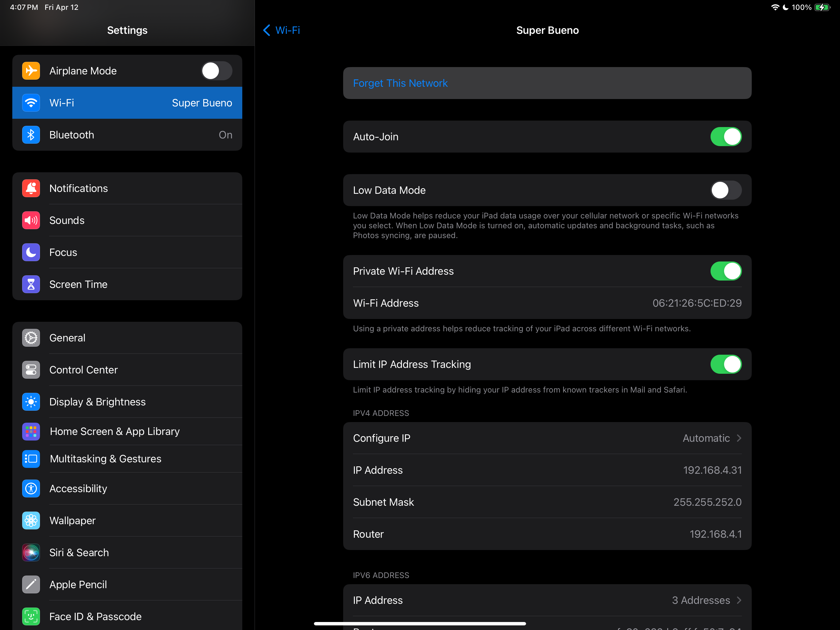Open Siri & Search settings
840x630 pixels.
coord(127,552)
